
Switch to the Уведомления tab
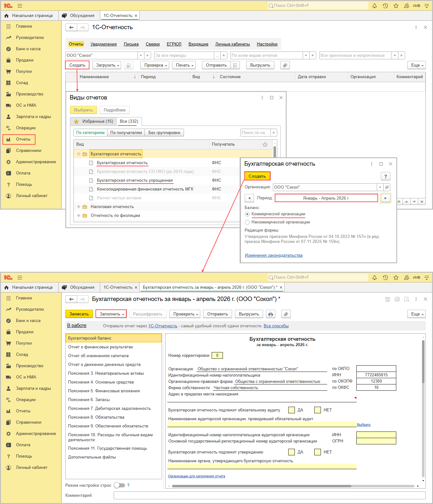(x=104, y=44)
